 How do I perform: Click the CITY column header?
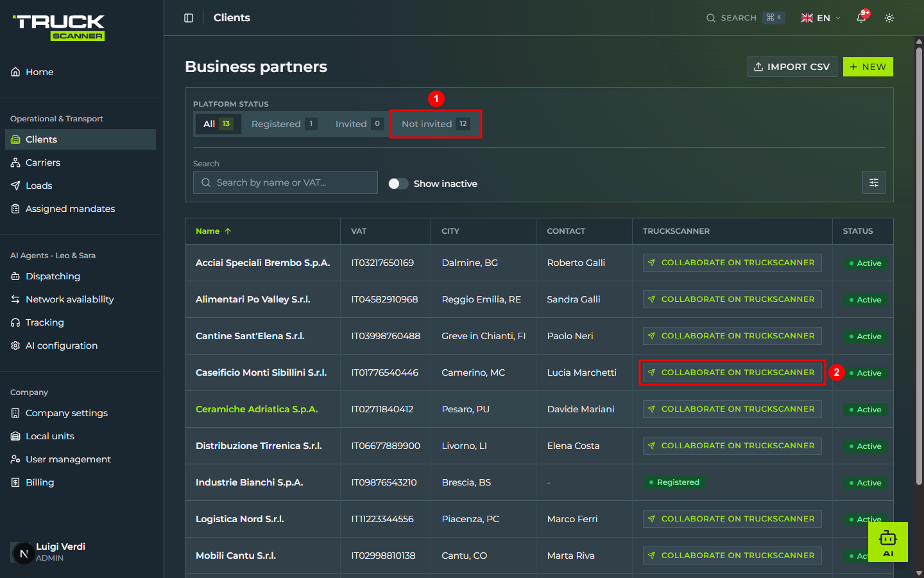point(450,231)
